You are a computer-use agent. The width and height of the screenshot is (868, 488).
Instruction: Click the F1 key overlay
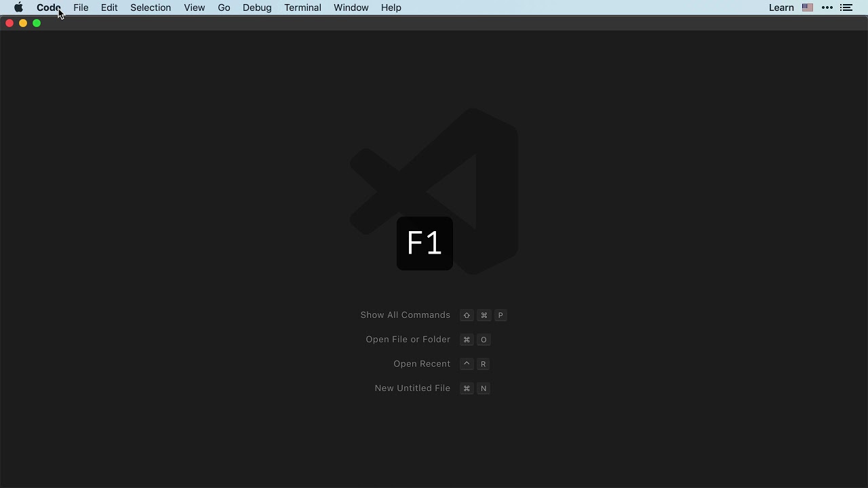425,243
